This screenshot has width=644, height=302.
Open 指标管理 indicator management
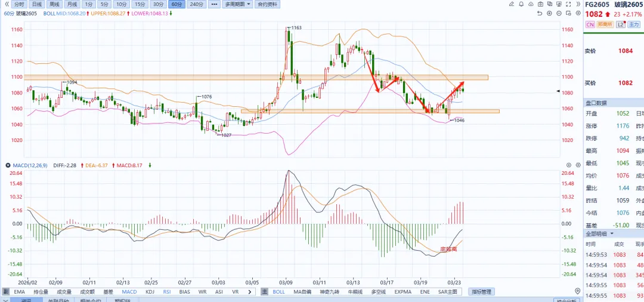[x=481, y=292]
